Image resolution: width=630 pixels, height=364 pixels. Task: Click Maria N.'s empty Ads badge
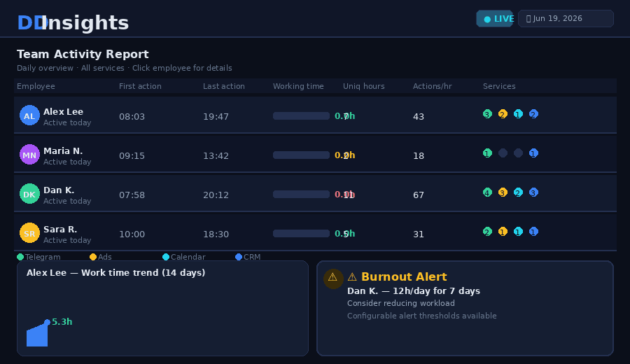[x=503, y=153]
